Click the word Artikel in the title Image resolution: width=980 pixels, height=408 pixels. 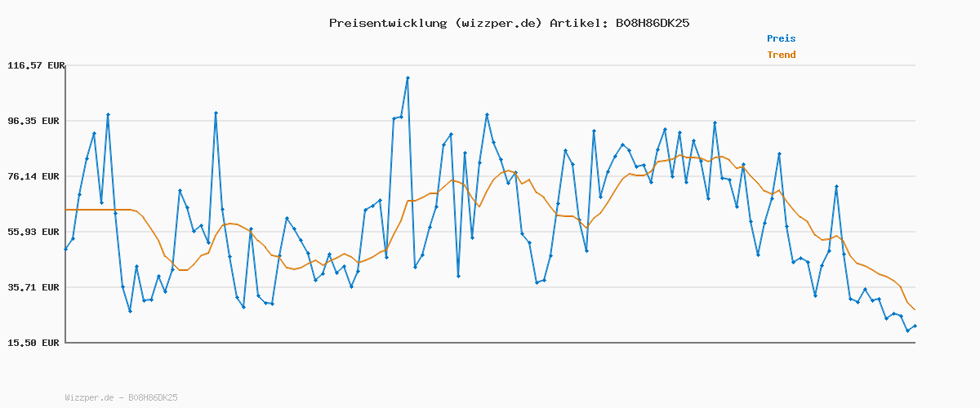pyautogui.click(x=576, y=23)
